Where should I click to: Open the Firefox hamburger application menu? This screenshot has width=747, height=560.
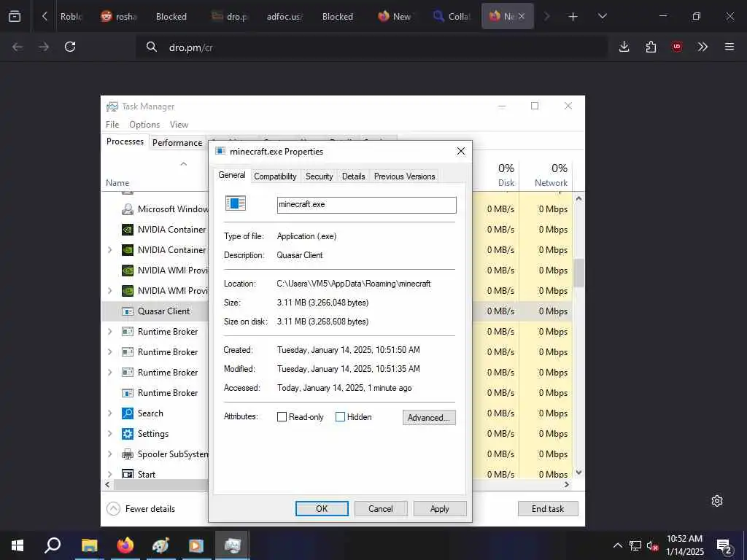[729, 47]
